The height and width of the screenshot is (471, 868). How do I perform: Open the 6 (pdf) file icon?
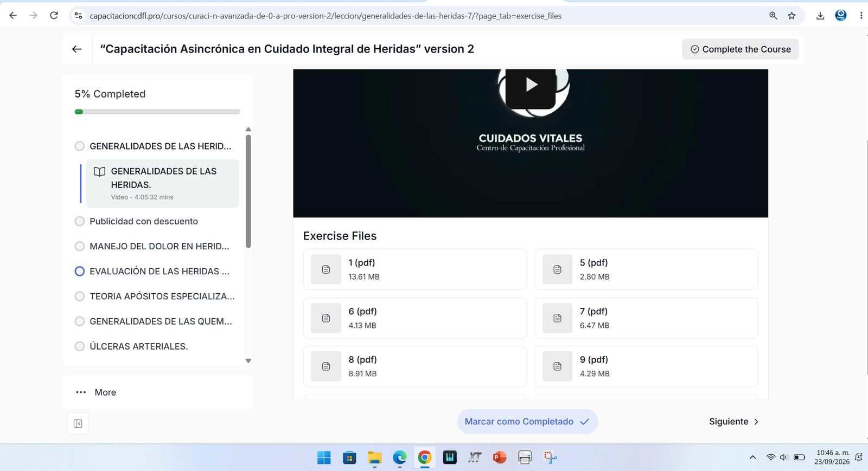(326, 318)
